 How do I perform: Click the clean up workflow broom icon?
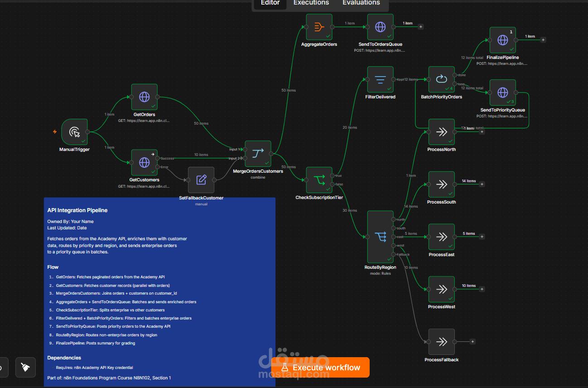pyautogui.click(x=25, y=367)
